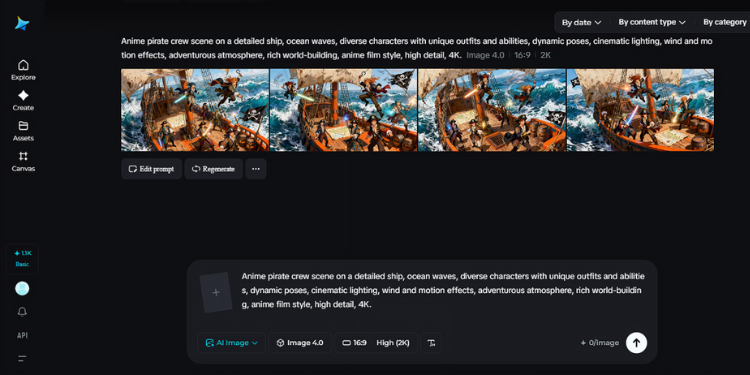750x375 pixels.
Task: Go to Assets in the sidebar
Action: 23,131
